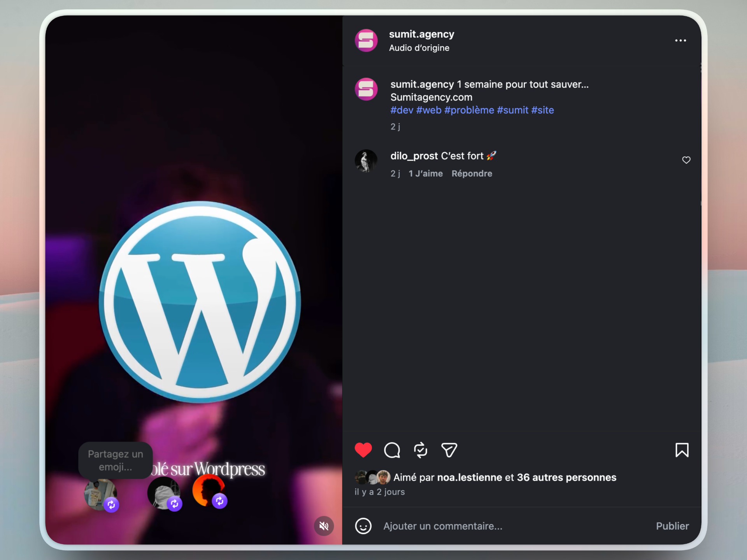Image resolution: width=747 pixels, height=560 pixels.
Task: Click 'Répondre' under dilo_prost's comment
Action: (x=472, y=173)
